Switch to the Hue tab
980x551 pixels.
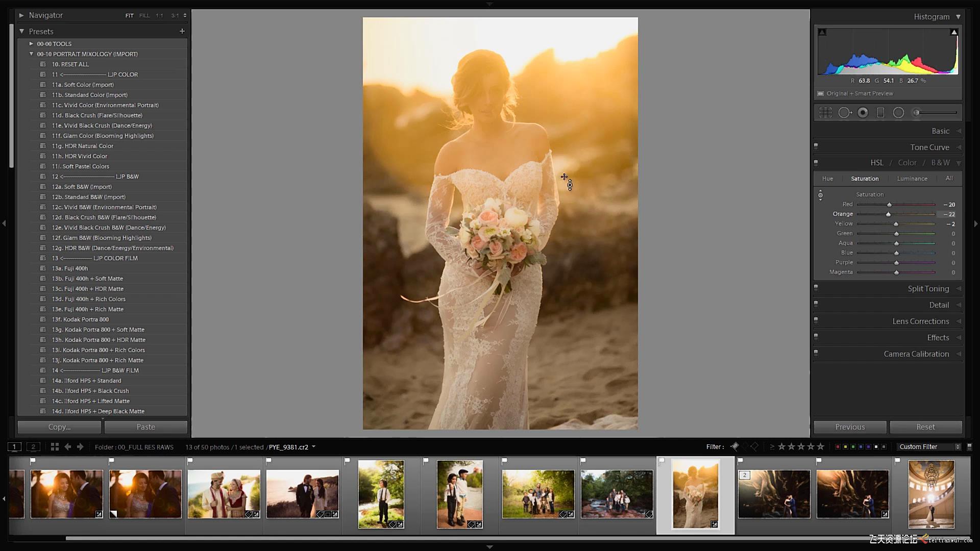[827, 179]
